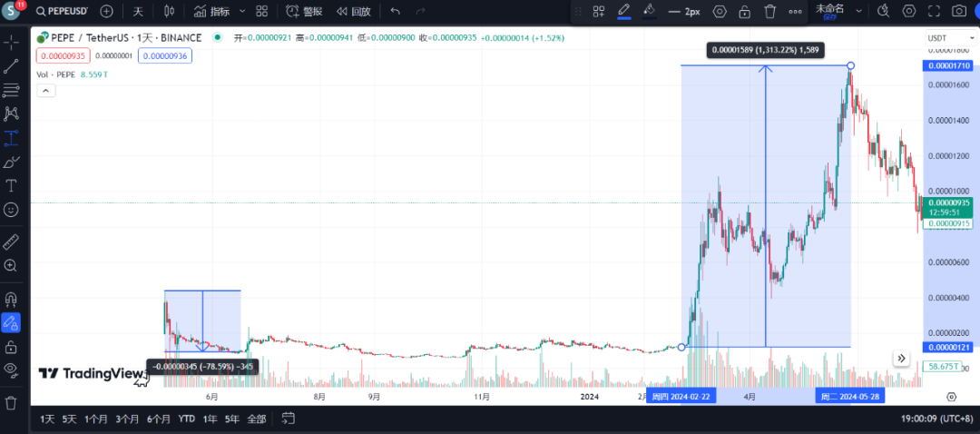Expand the layout management dropdown arrow

(x=858, y=11)
